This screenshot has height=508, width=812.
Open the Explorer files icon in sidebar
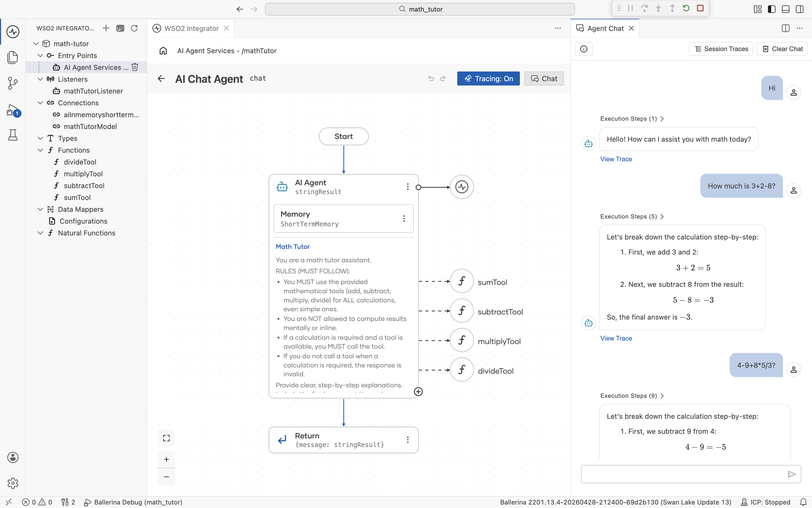(x=13, y=57)
